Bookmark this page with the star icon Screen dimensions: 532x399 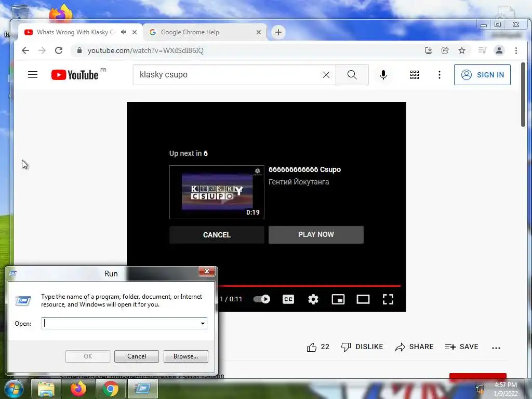(462, 50)
